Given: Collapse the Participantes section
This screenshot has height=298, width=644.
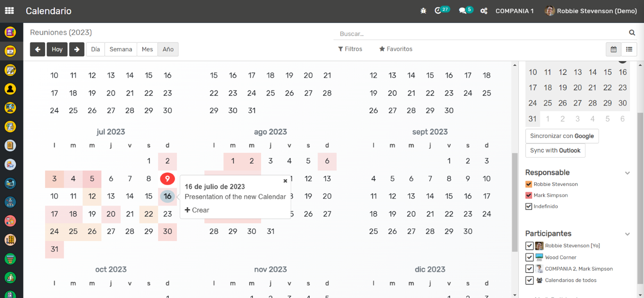Looking at the screenshot, I should 627,234.
